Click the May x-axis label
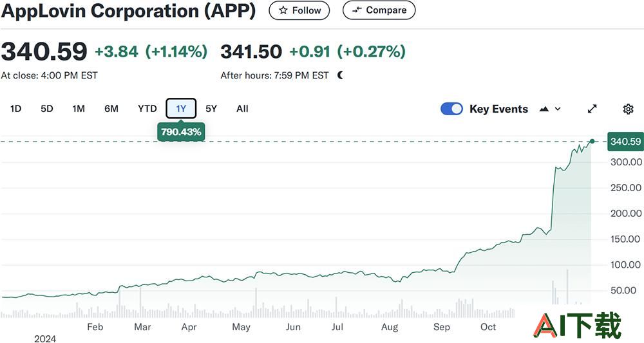644x343 pixels. pyautogui.click(x=241, y=327)
